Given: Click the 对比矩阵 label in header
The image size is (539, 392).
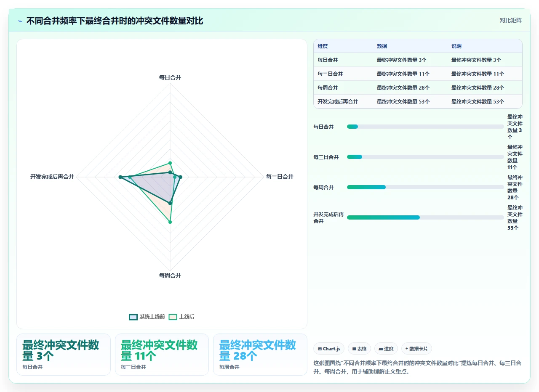Looking at the screenshot, I should click(x=510, y=20).
